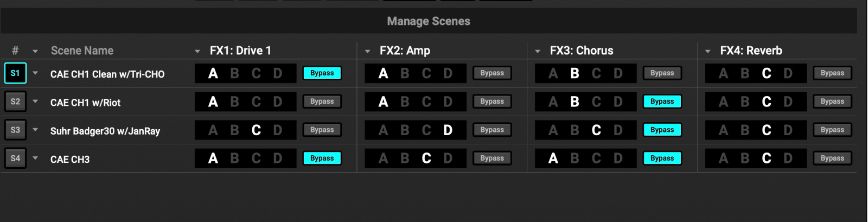This screenshot has height=222, width=868.
Task: Open the menu arrow for scene S1
Action: pyautogui.click(x=35, y=73)
